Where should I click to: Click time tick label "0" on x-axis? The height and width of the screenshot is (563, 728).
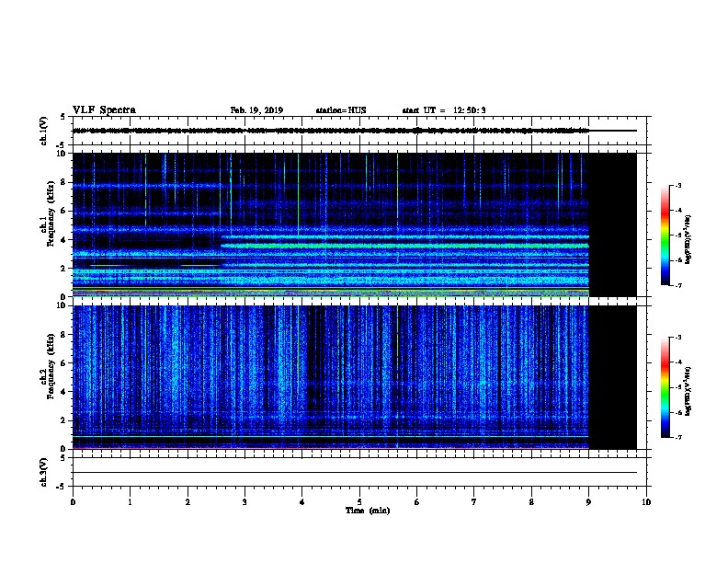pos(73,501)
